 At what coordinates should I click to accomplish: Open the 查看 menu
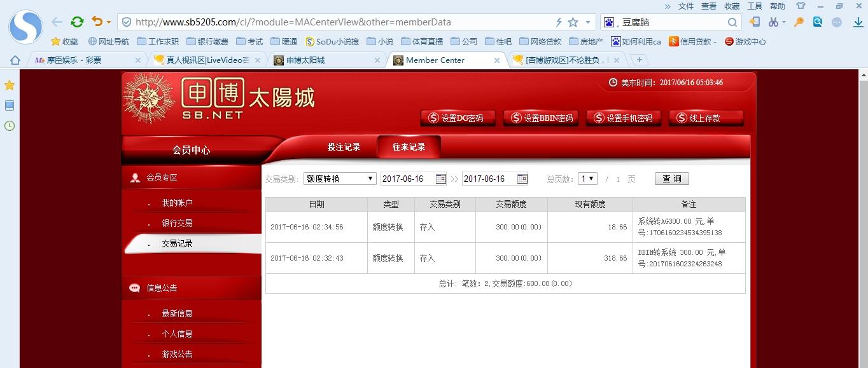tap(709, 6)
